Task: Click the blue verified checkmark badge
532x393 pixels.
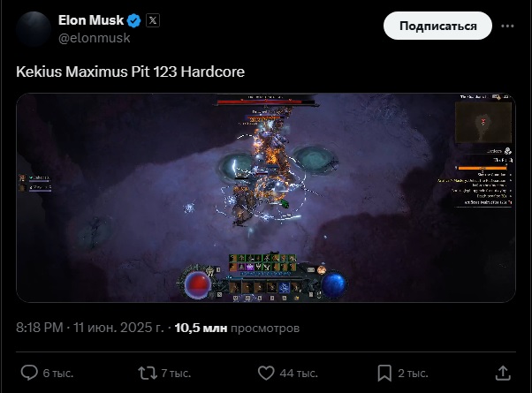Action: [133, 20]
